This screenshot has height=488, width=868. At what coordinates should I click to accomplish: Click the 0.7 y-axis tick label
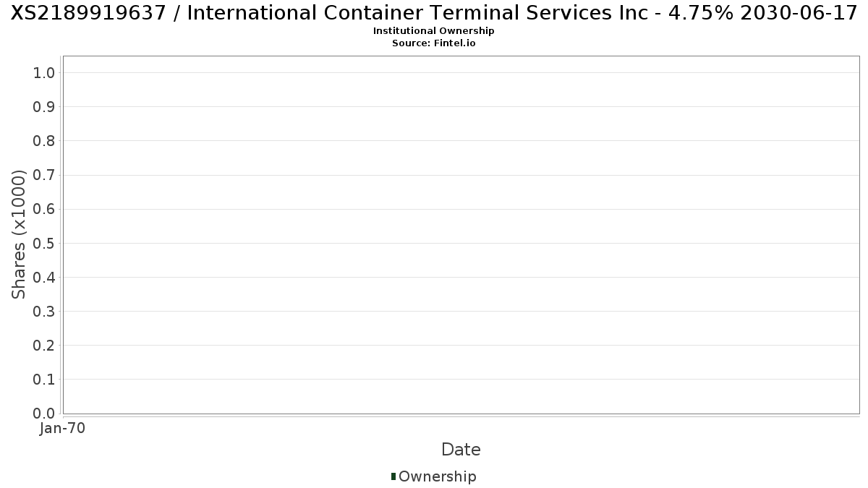tap(44, 175)
